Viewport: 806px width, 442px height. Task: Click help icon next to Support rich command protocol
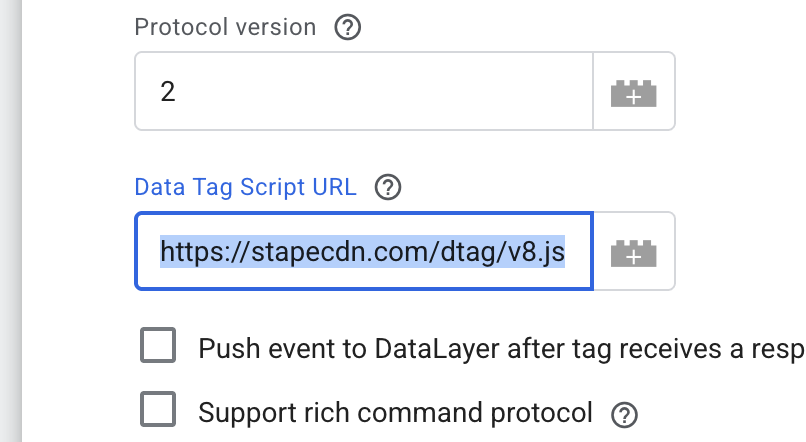coord(625,413)
